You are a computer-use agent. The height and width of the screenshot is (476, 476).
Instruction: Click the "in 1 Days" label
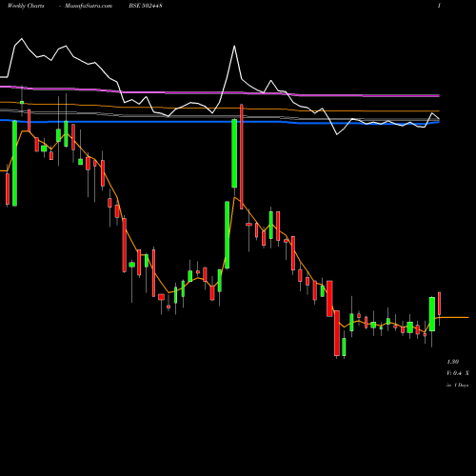tap(458, 385)
